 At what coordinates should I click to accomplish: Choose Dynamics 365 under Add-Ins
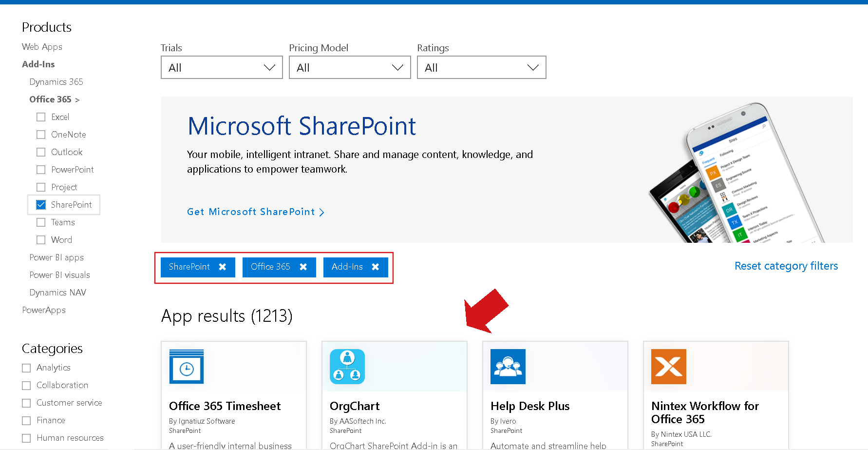click(x=56, y=82)
